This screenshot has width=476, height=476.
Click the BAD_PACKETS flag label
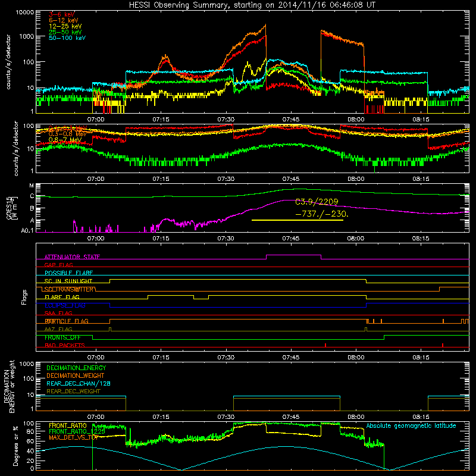coord(65,345)
